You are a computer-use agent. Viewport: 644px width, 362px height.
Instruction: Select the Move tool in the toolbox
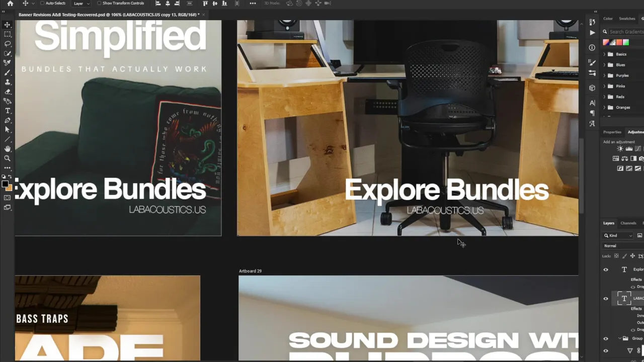coord(8,25)
